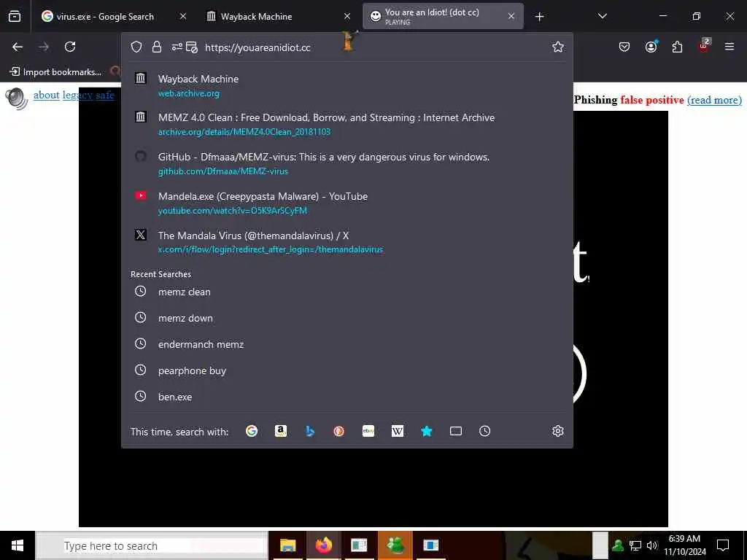Open Mandela.exe YouTube suggestion
The image size is (747, 560).
coord(347,203)
